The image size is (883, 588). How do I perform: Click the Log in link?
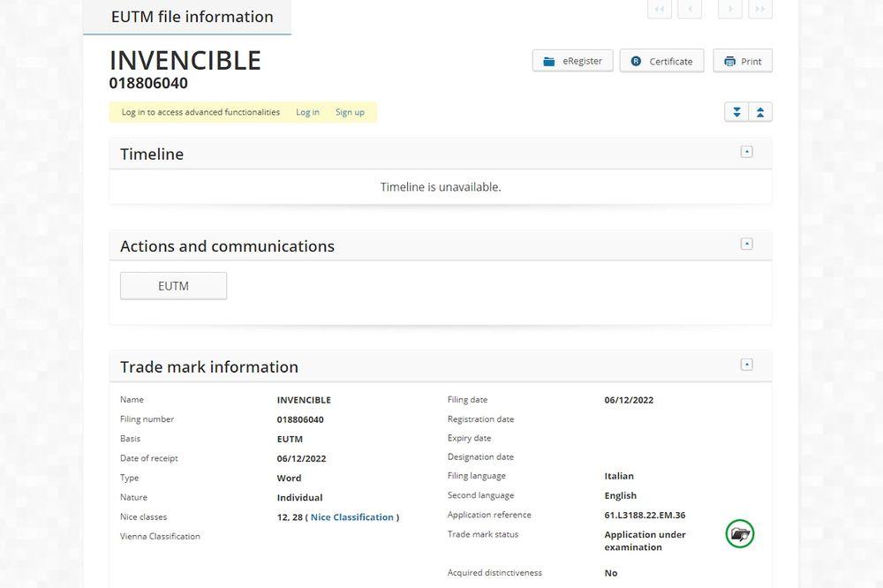click(307, 112)
